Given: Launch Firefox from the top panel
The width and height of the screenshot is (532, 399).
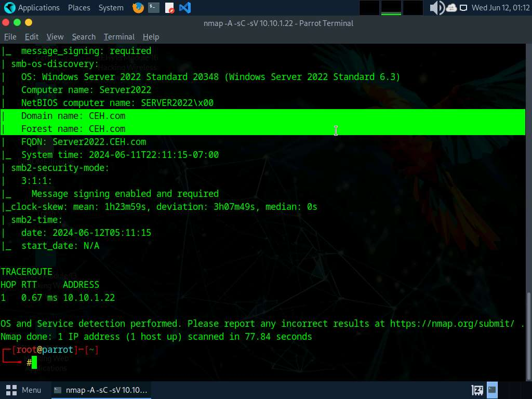Looking at the screenshot, I should pos(138,8).
